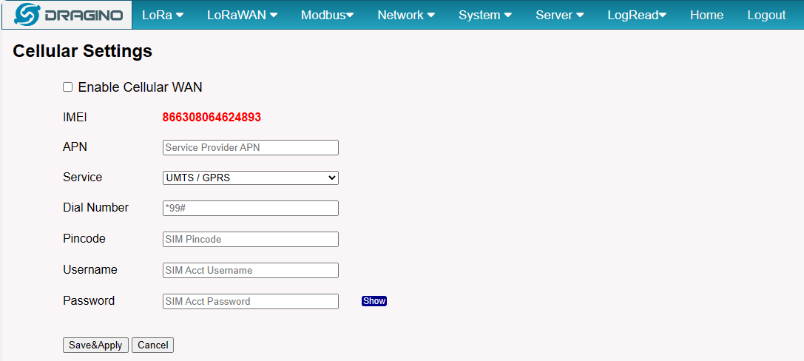Focus the APN input field
Screen dimensions: 804x361
(251, 148)
